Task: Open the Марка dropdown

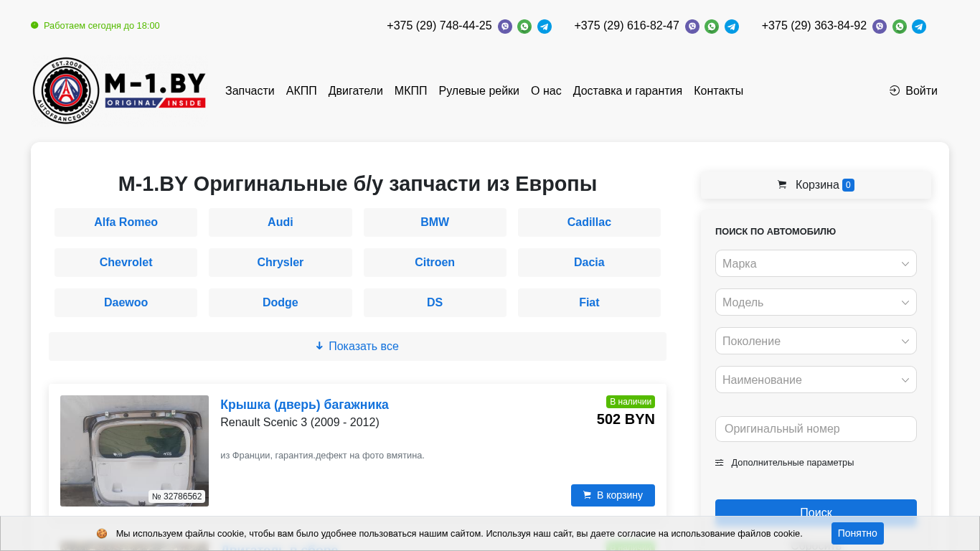Action: click(x=816, y=263)
